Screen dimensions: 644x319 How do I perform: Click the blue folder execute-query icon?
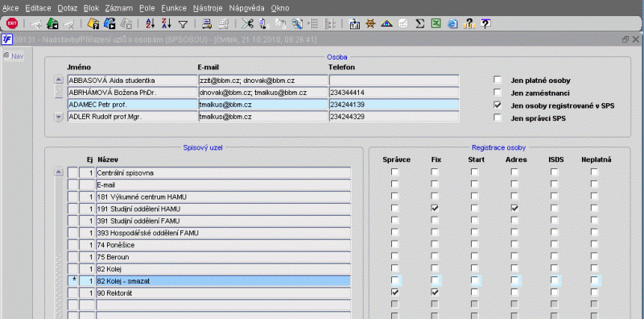(x=109, y=24)
